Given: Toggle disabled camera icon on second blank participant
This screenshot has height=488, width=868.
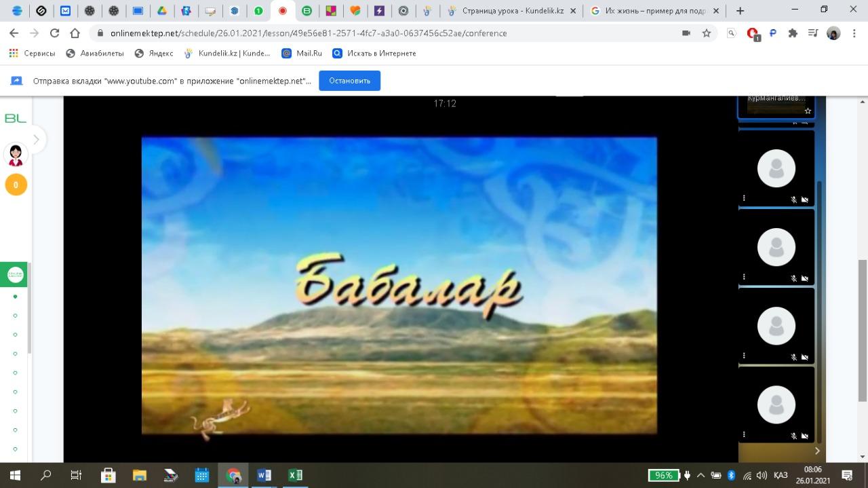Looking at the screenshot, I should [805, 278].
